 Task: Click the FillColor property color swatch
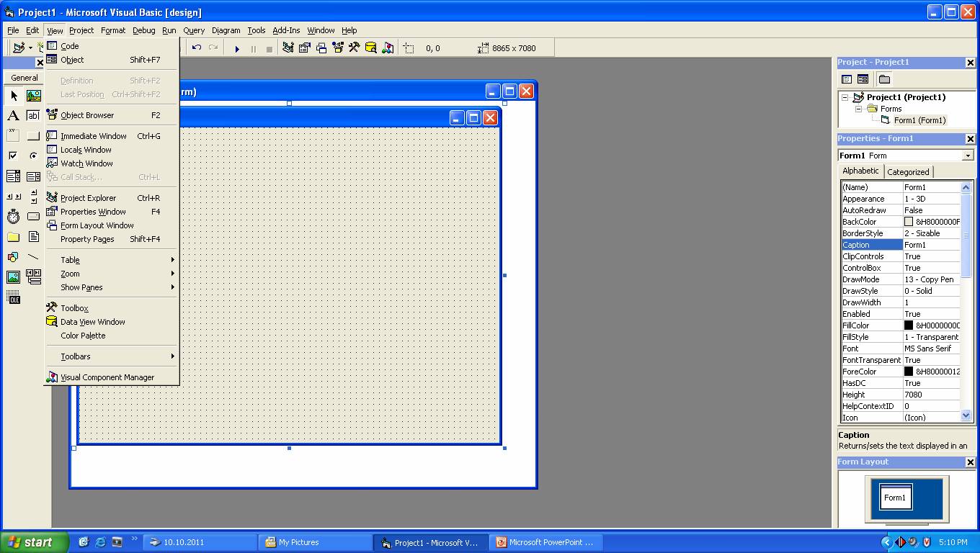(909, 325)
